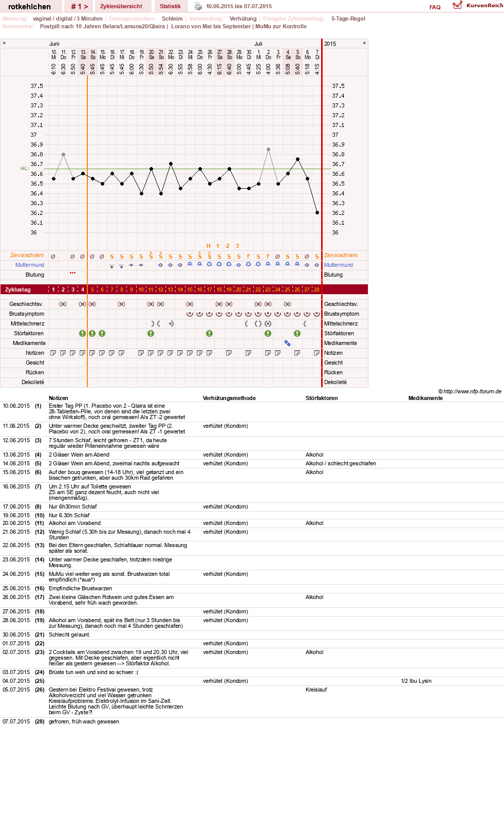Click the printer icon beside the date range
This screenshot has width=504, height=834.
coord(198,6)
